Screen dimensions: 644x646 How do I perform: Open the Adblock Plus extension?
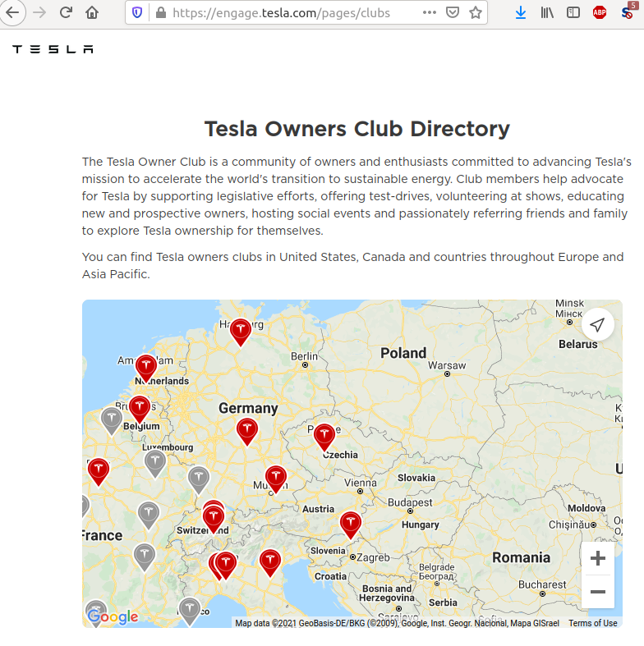click(x=600, y=13)
